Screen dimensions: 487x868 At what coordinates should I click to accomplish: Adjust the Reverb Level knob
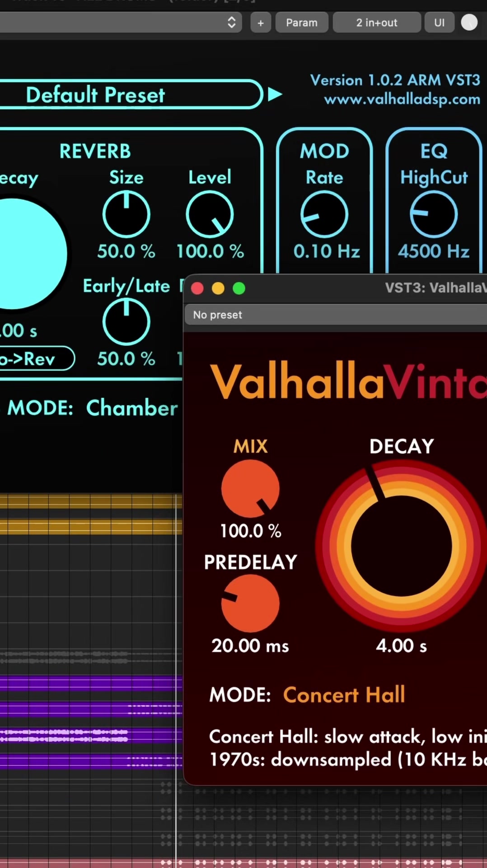(210, 214)
